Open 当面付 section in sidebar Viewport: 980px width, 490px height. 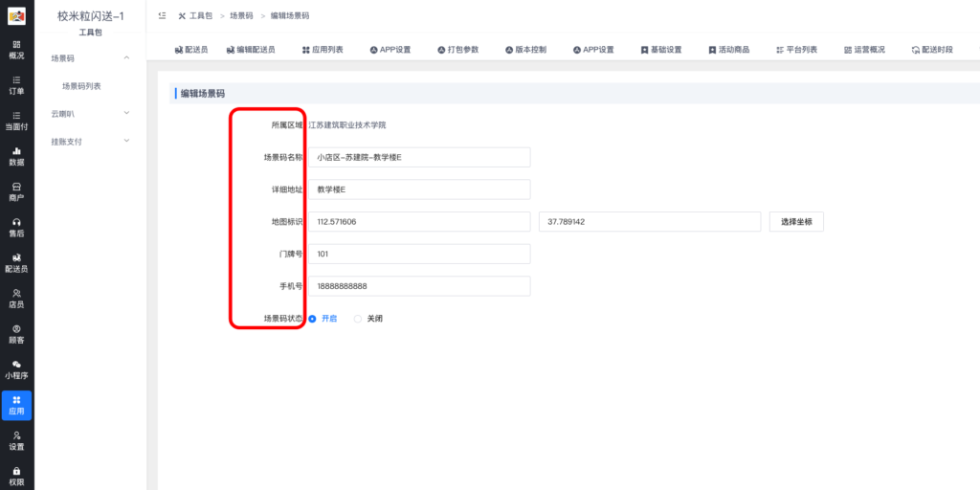(17, 122)
